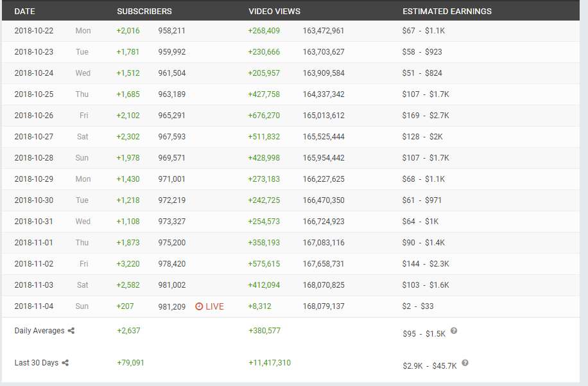Click the 2018-10-31 date cell

pyautogui.click(x=33, y=222)
